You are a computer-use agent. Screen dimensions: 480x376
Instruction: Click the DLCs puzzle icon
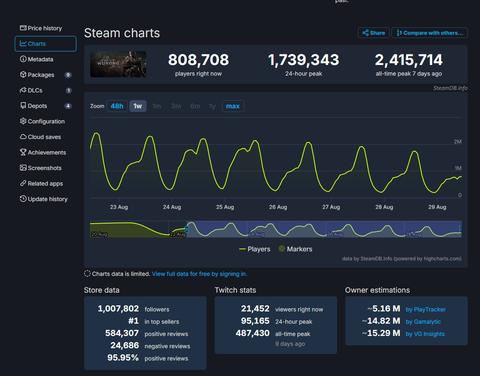pyautogui.click(x=23, y=90)
